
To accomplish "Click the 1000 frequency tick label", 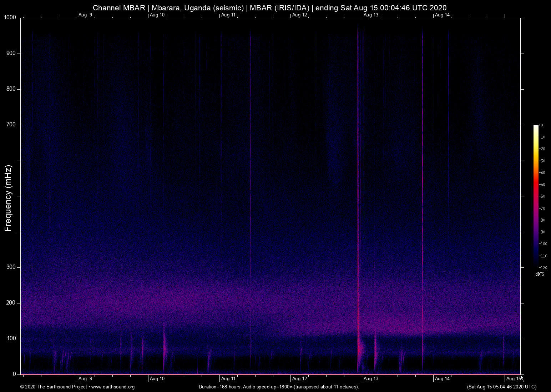I will [x=10, y=17].
